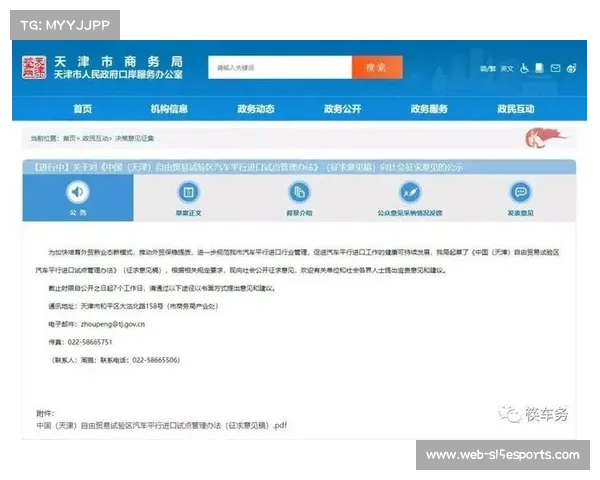Click the mailing address line 大沽北路158号
This screenshot has width=600, height=480.
click(x=133, y=306)
